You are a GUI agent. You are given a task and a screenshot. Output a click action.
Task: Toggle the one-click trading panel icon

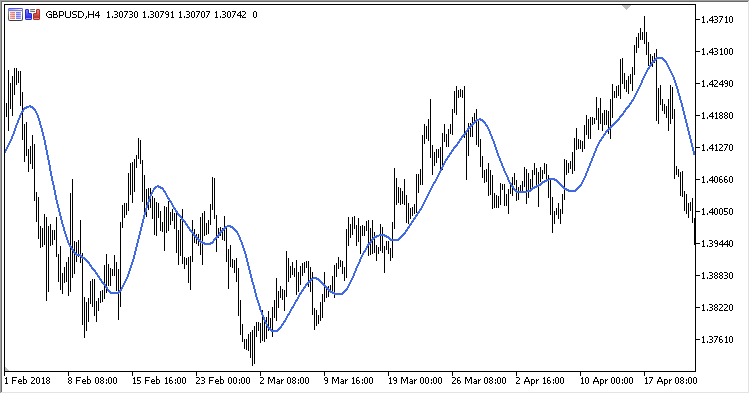[33, 15]
